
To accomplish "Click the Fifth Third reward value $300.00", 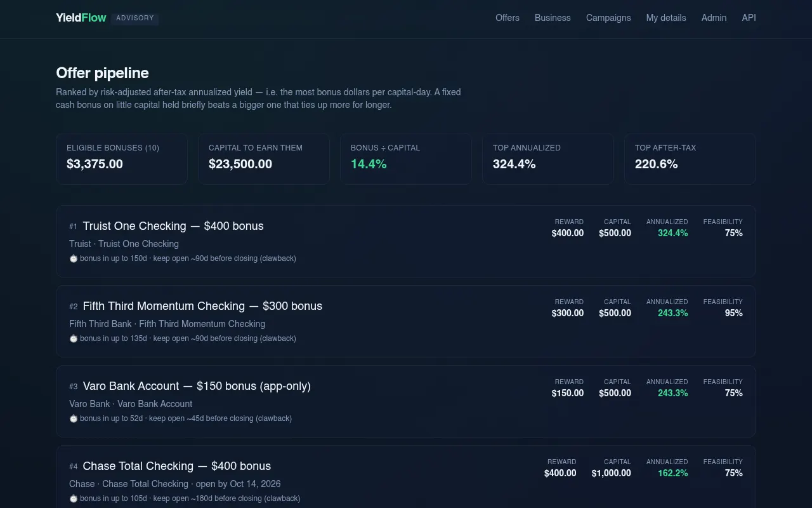I will 568,313.
